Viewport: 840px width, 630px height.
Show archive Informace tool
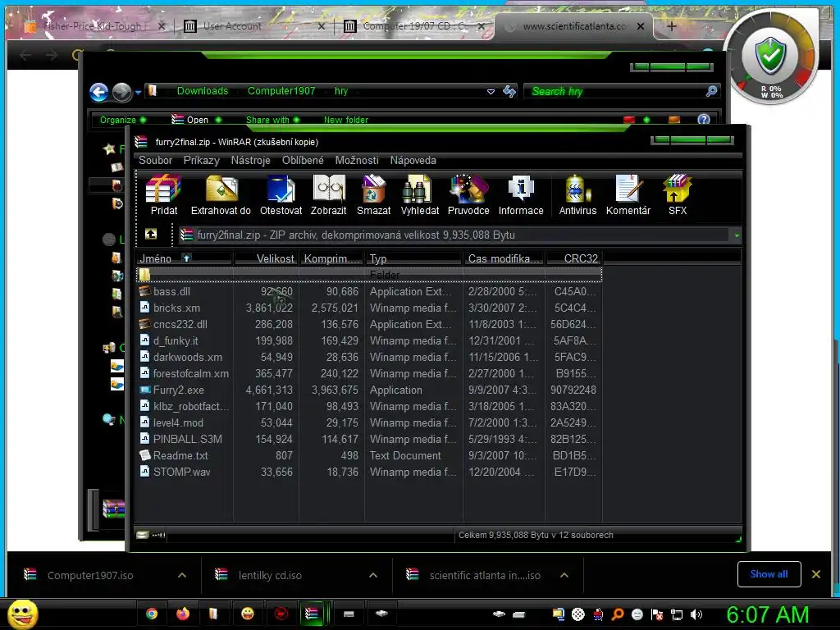click(521, 195)
